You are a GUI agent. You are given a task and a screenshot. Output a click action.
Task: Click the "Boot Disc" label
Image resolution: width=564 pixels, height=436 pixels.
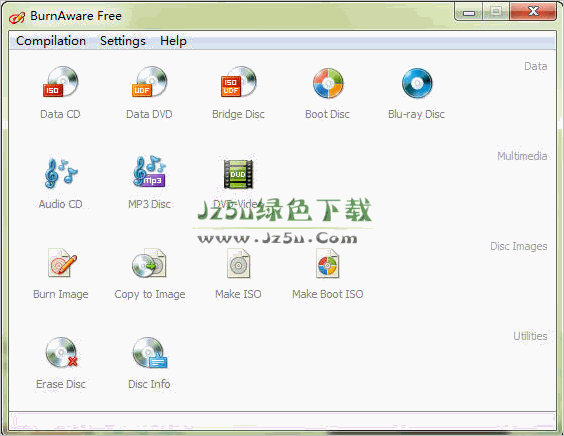[327, 114]
